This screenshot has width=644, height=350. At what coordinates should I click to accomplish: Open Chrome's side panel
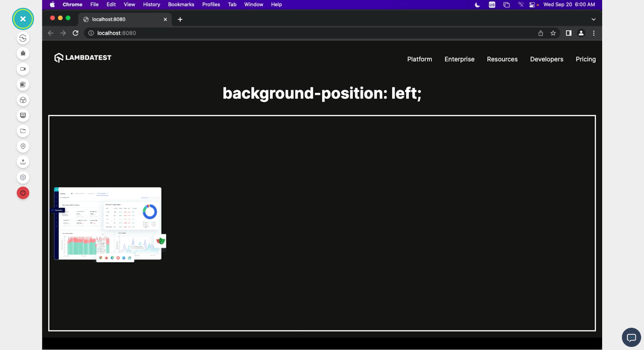[x=568, y=33]
